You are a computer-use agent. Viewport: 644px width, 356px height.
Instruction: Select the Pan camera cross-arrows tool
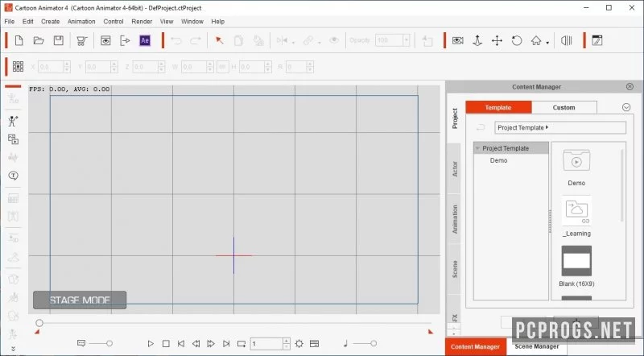(x=497, y=40)
